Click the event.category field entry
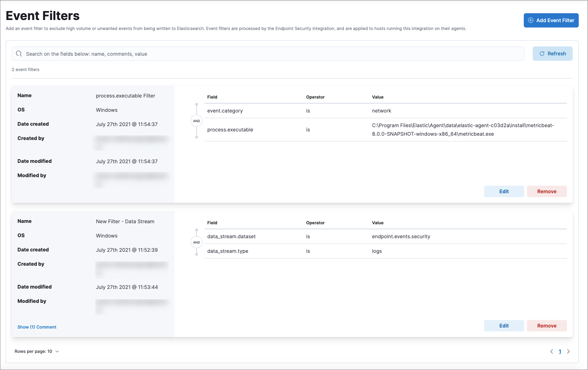588x370 pixels. pos(225,111)
